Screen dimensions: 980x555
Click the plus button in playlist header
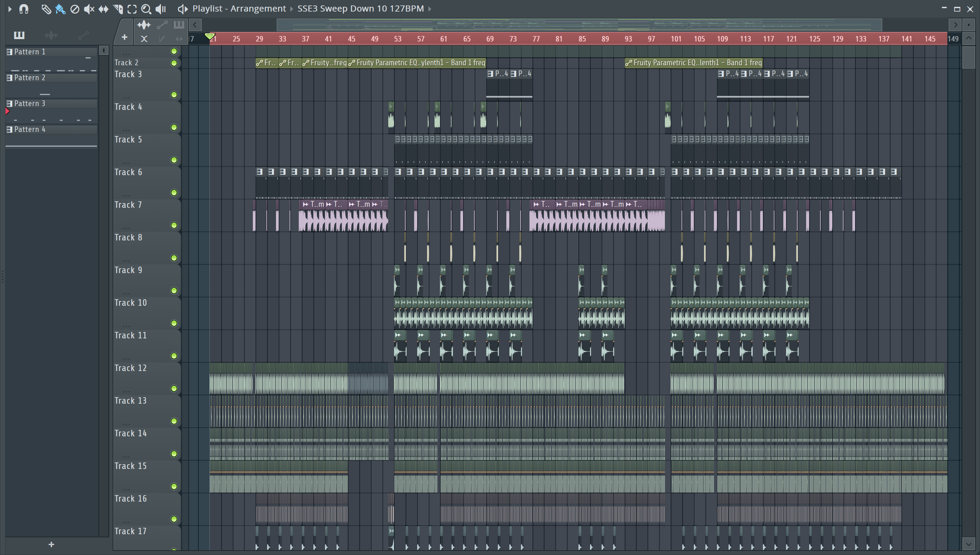coord(124,37)
